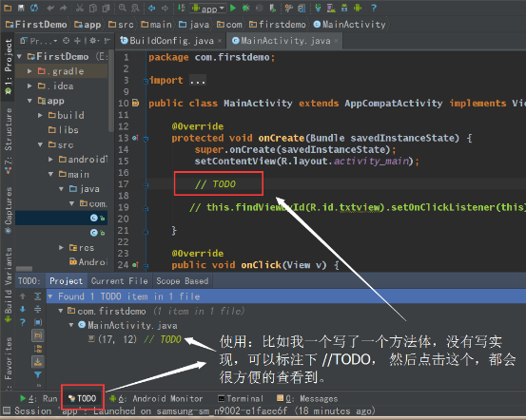
Task: Open Project panel gear settings
Action: coord(94,41)
